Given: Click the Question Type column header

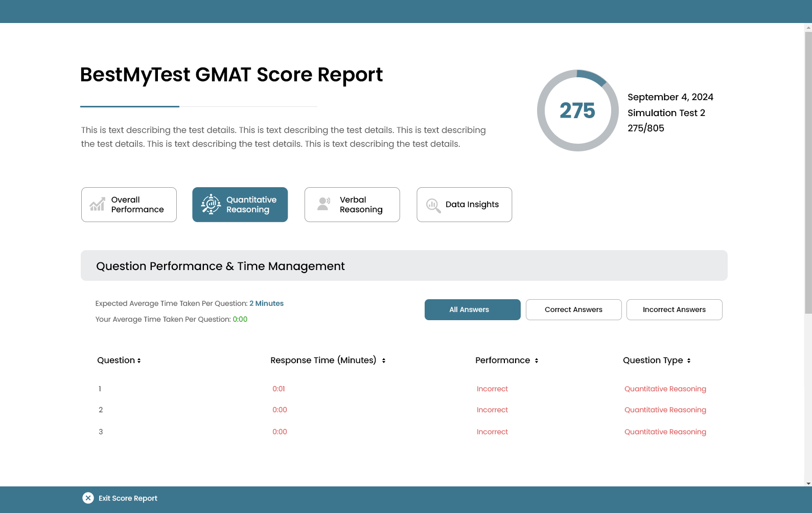Looking at the screenshot, I should pyautogui.click(x=653, y=361).
